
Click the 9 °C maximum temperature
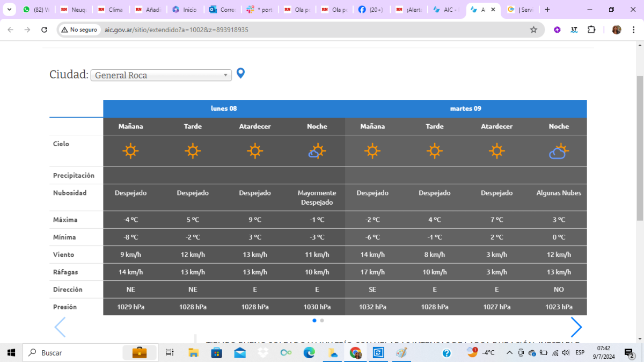255,220
